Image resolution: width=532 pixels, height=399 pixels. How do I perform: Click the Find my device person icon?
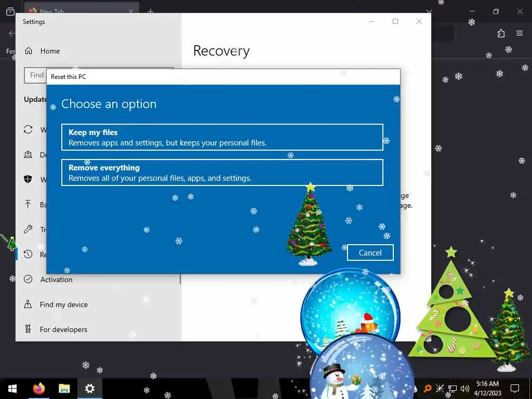point(28,304)
